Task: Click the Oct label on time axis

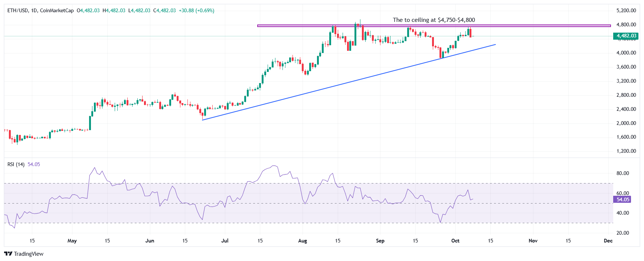Action: [x=455, y=241]
